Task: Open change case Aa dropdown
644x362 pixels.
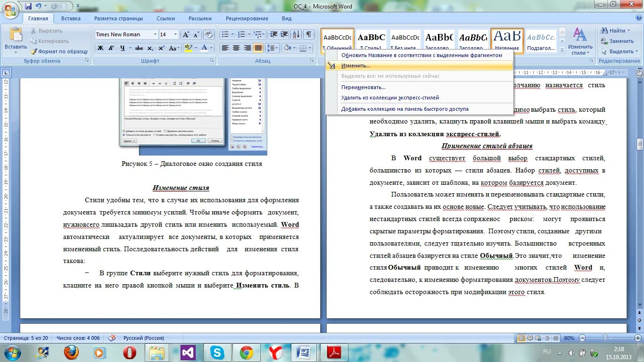Action: [x=174, y=48]
